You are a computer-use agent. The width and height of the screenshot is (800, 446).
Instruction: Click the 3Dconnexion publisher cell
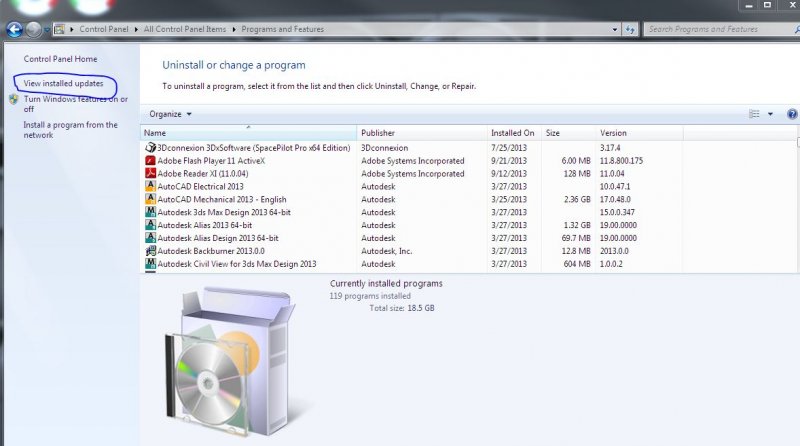[385, 147]
